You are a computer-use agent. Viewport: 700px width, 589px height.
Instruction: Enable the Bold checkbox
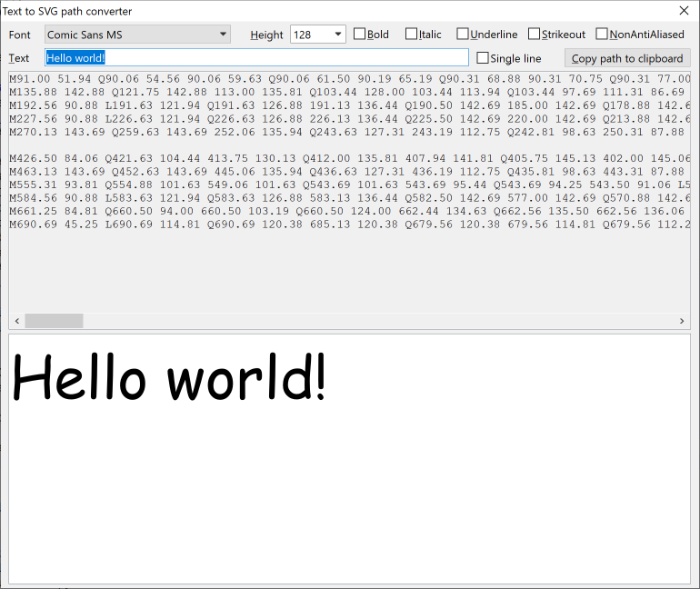click(x=360, y=35)
